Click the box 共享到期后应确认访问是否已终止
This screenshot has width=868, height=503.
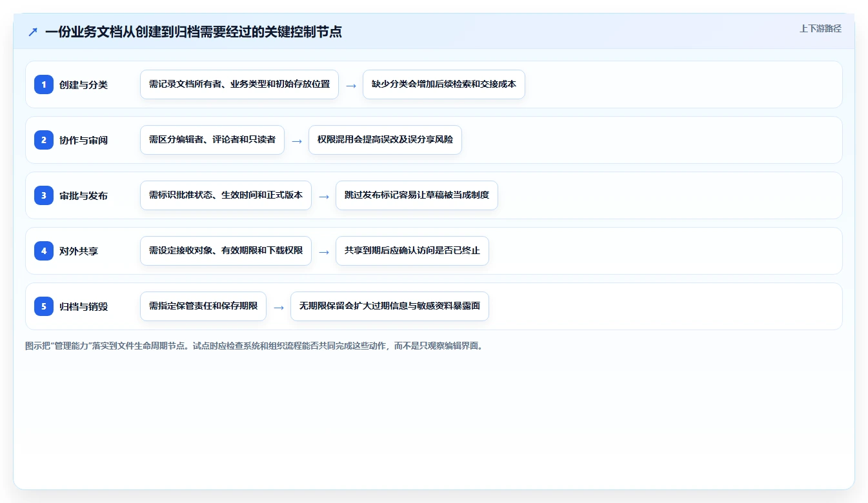pos(412,251)
